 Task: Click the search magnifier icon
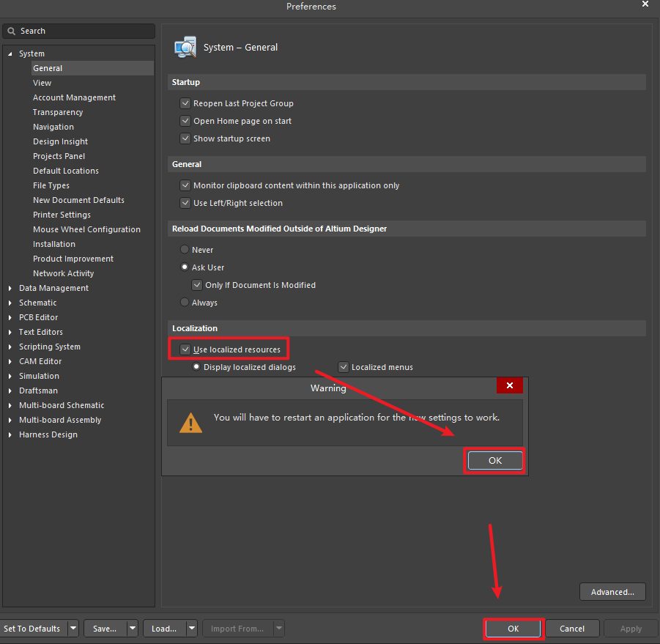[12, 32]
